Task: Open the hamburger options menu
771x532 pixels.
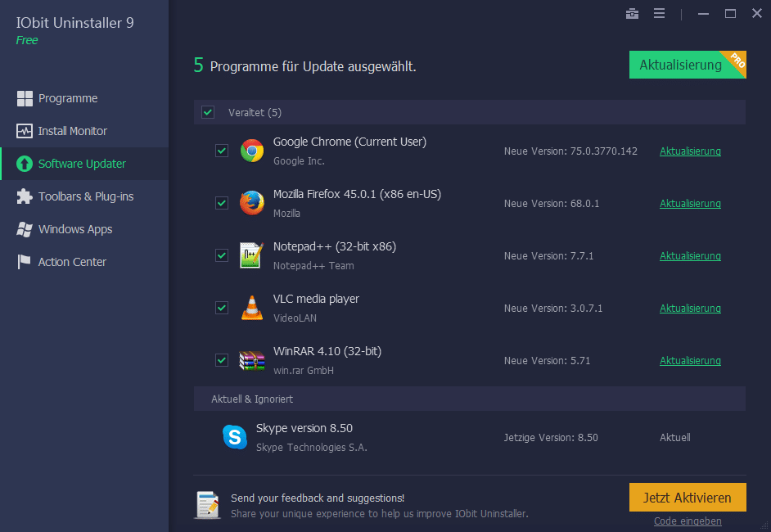Action: (x=659, y=13)
